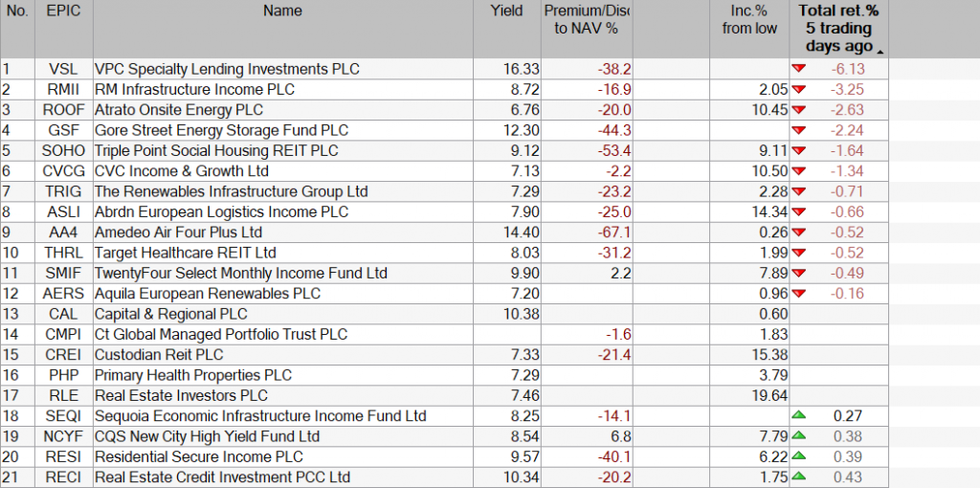
Task: Select CVC Income & Growth Ltd
Action: (182, 171)
